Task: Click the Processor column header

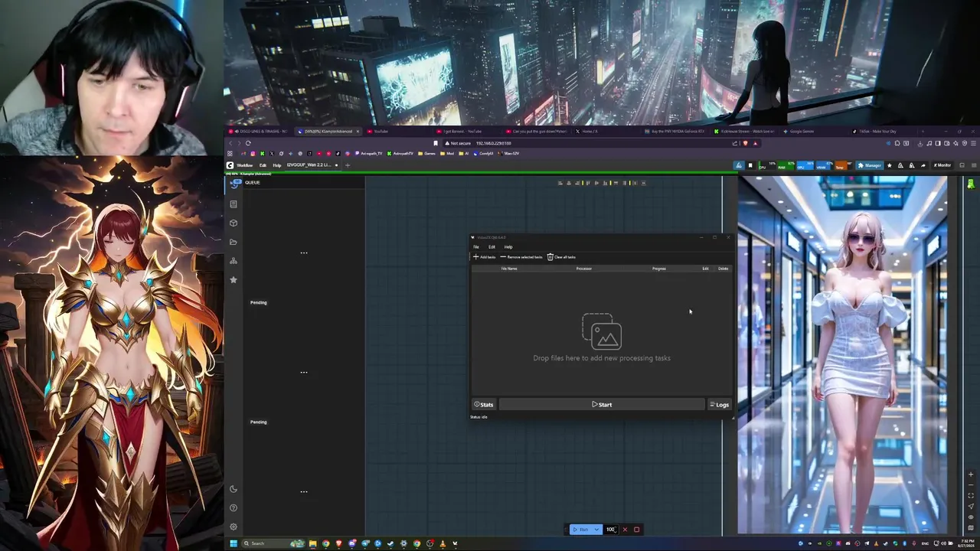Action: [584, 269]
